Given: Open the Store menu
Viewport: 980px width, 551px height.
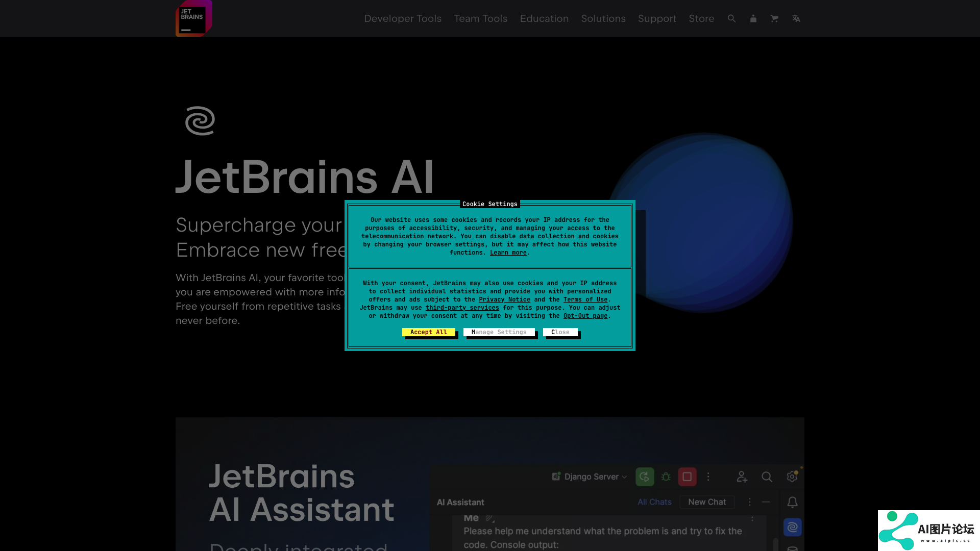Looking at the screenshot, I should pos(701,18).
